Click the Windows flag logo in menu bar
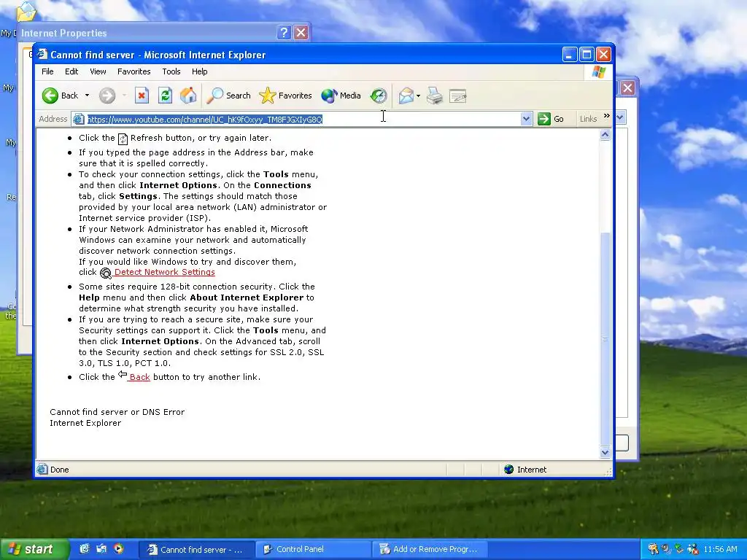This screenshot has width=747, height=560. coord(598,72)
